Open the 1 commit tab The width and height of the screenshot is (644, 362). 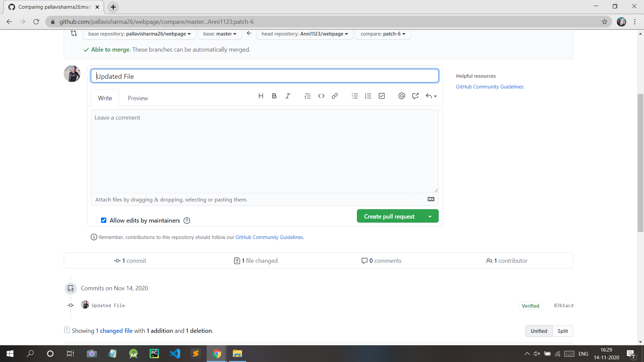tap(130, 260)
